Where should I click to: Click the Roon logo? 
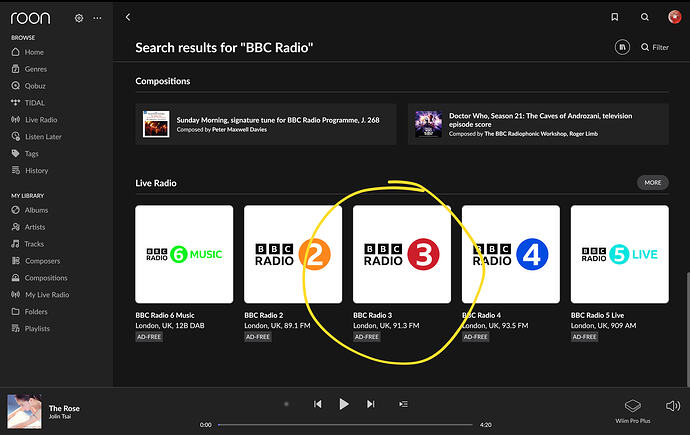30,18
